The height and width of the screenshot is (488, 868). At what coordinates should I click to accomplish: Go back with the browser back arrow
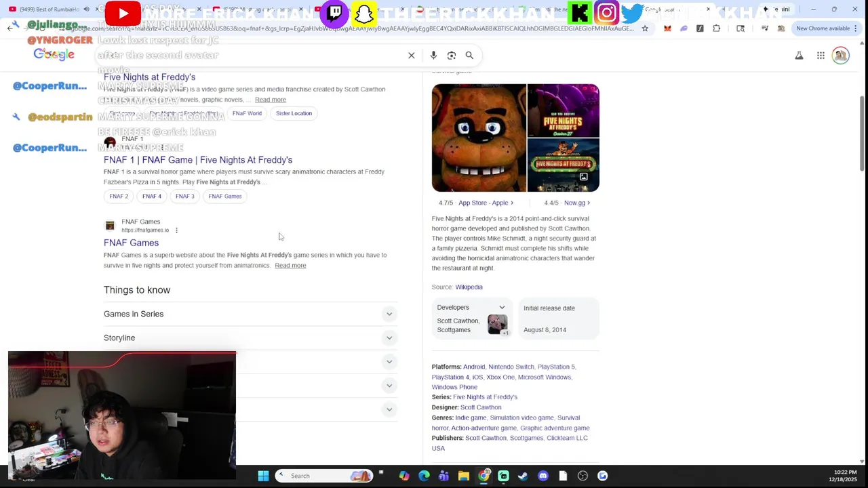tap(9, 28)
